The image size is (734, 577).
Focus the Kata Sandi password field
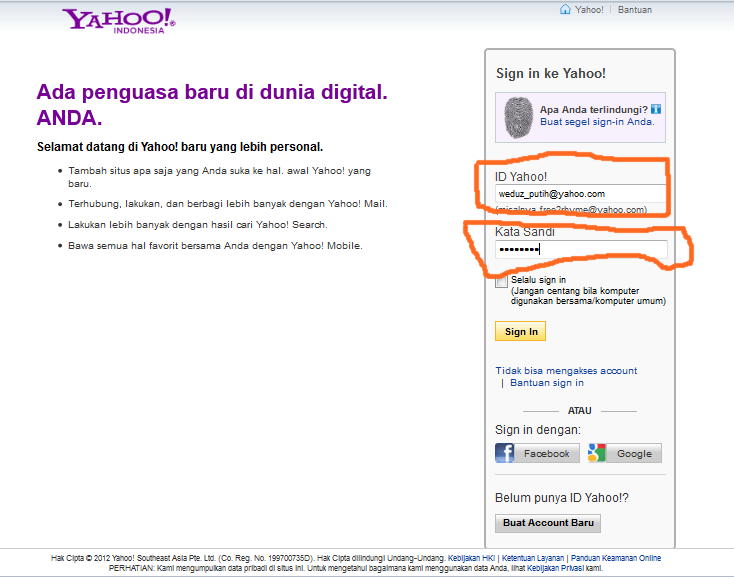point(581,249)
